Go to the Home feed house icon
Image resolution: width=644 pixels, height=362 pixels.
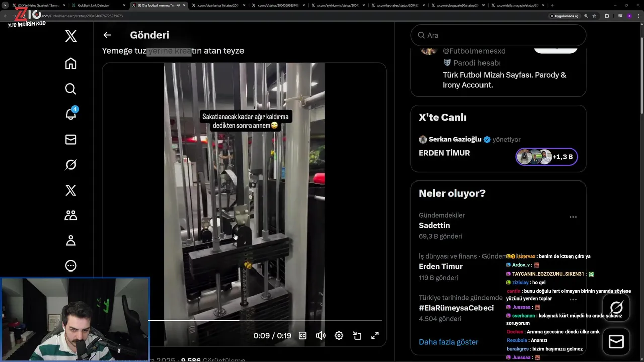click(x=71, y=63)
